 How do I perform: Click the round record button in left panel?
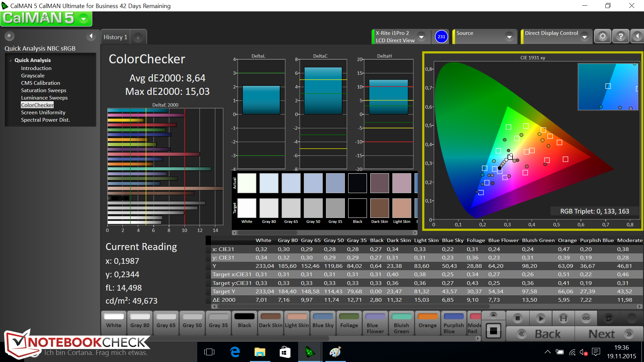click(9, 36)
